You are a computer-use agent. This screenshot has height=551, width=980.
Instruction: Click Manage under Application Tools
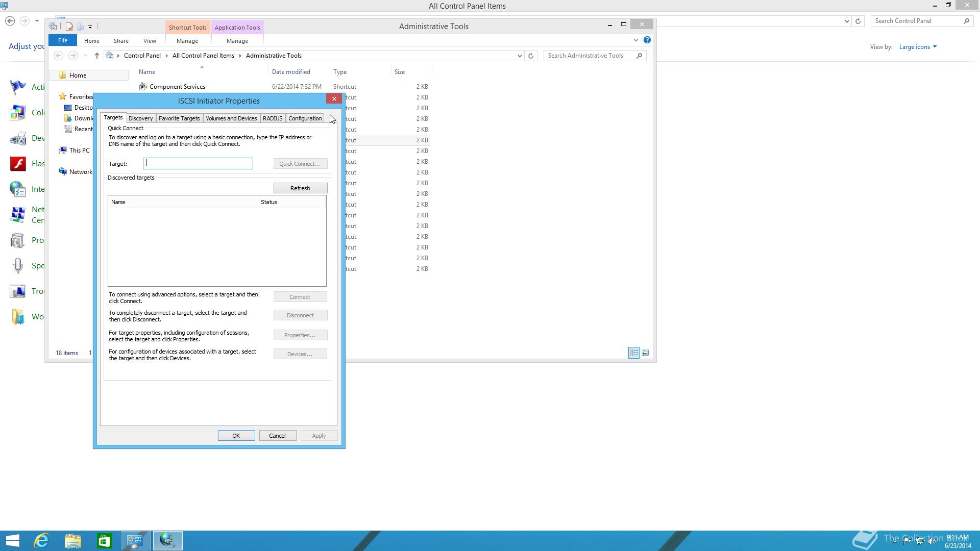tap(237, 41)
